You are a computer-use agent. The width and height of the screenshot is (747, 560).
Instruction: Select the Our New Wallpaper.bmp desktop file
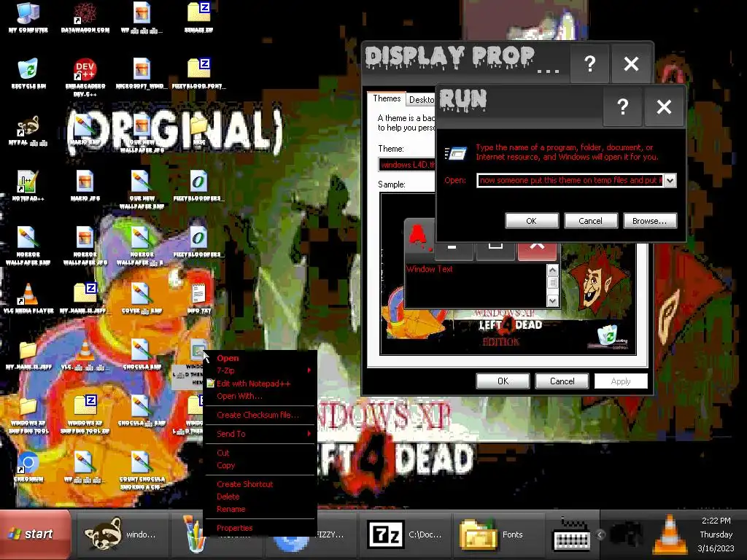coord(142,190)
